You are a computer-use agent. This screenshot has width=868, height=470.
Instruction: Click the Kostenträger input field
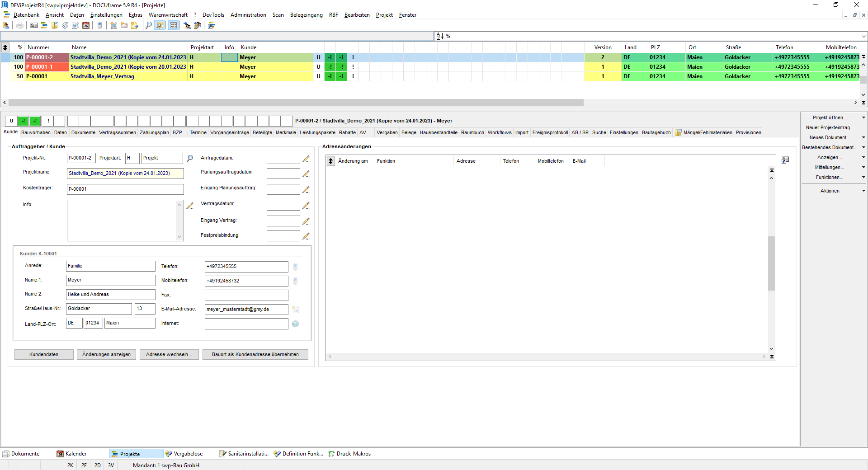tap(125, 189)
